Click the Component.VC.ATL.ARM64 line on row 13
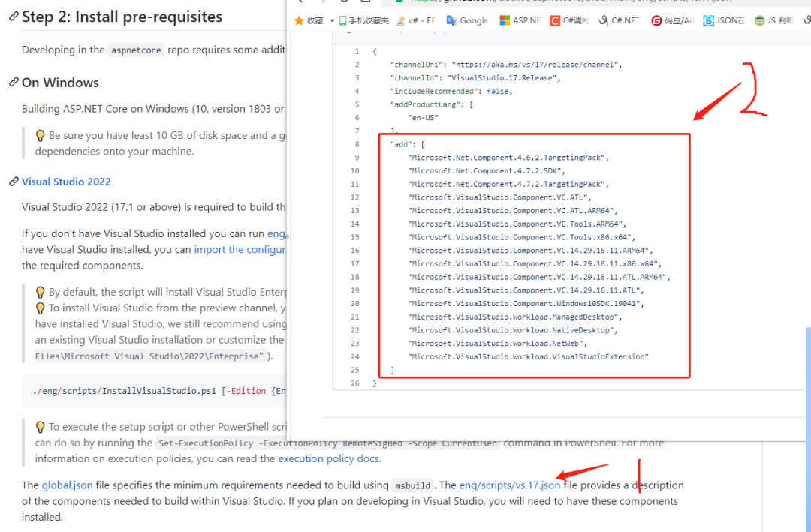The height and width of the screenshot is (532, 811). (x=513, y=210)
